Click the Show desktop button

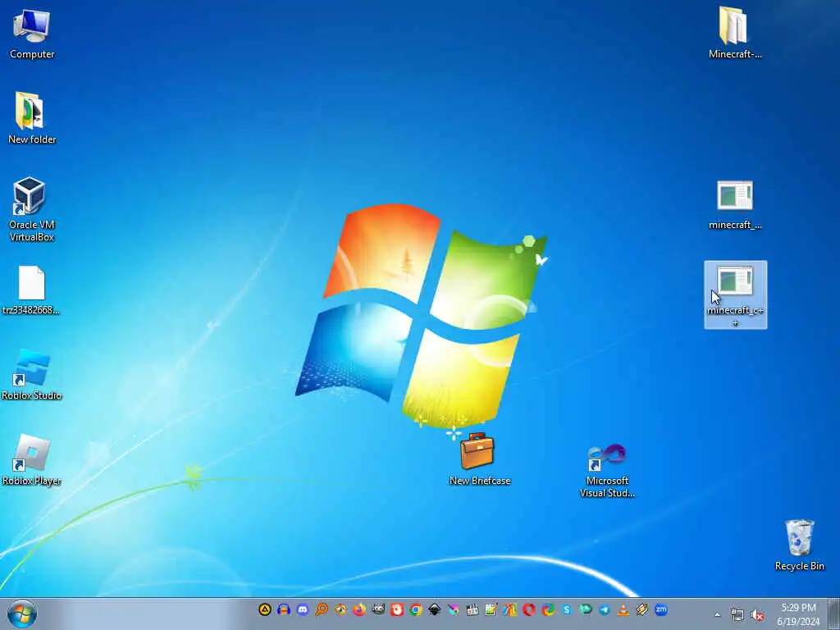tap(834, 614)
